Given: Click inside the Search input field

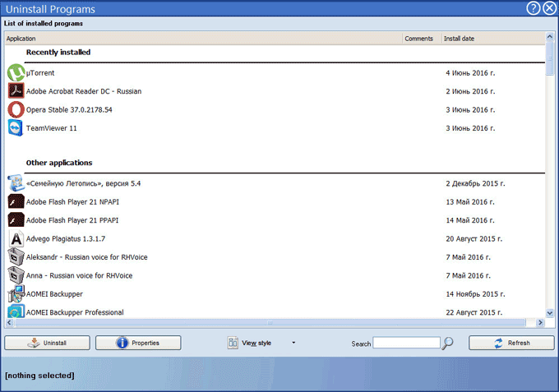Looking at the screenshot, I should click(x=406, y=343).
